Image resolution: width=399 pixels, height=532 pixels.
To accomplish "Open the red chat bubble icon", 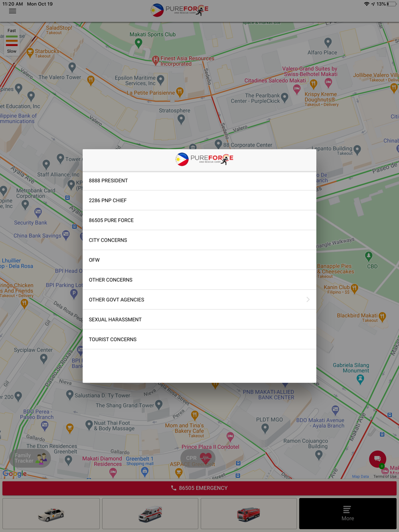I will coord(377,459).
